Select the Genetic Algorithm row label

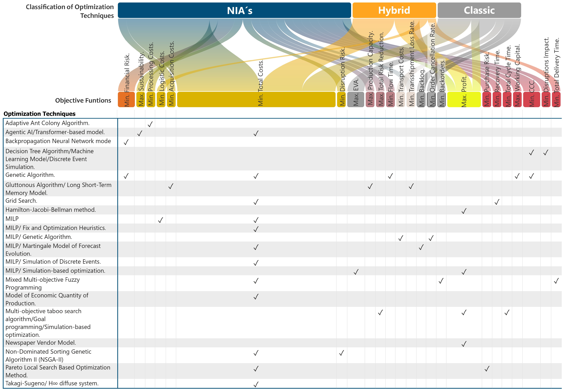(30, 175)
